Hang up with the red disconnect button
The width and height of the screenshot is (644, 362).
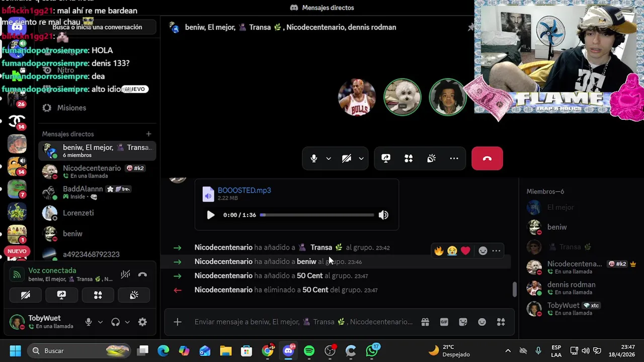point(487,158)
